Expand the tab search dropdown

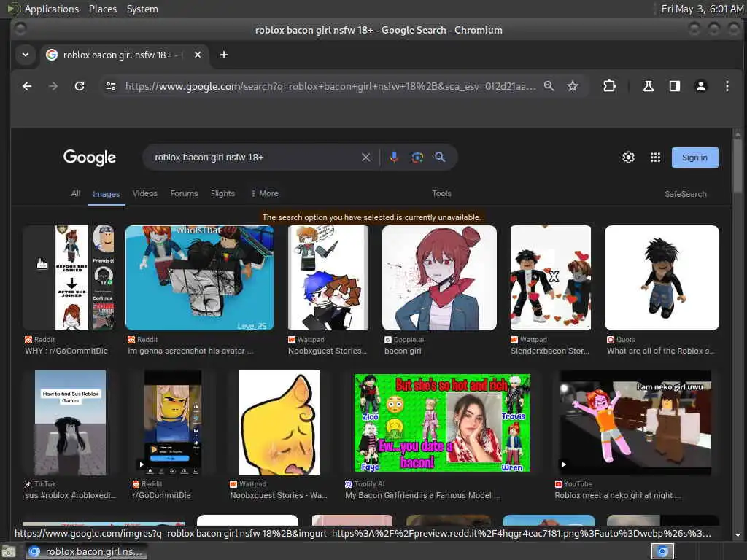(26, 55)
